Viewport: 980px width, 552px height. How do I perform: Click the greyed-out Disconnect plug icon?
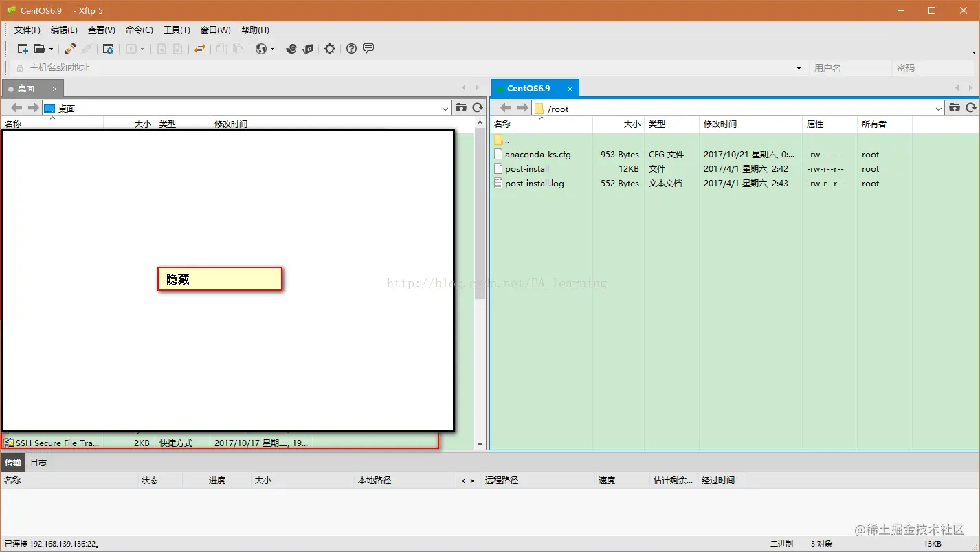click(87, 49)
